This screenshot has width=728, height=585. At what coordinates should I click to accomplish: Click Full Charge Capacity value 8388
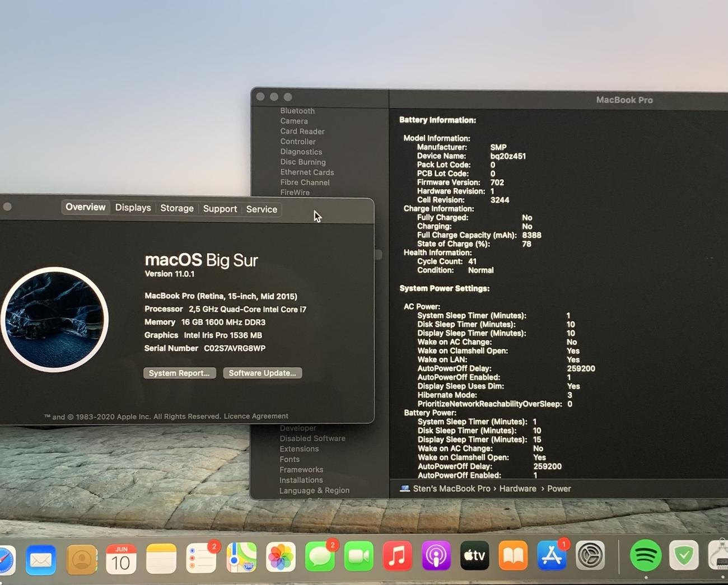(x=531, y=235)
